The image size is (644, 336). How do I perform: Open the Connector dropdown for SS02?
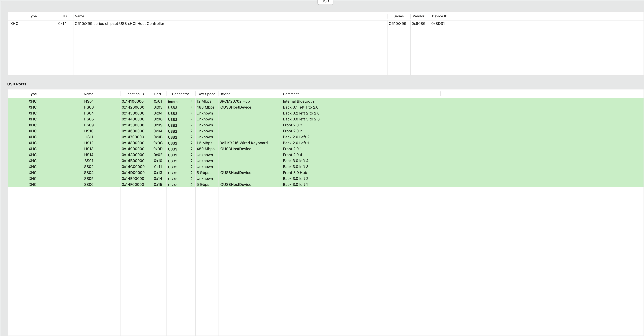click(x=180, y=167)
